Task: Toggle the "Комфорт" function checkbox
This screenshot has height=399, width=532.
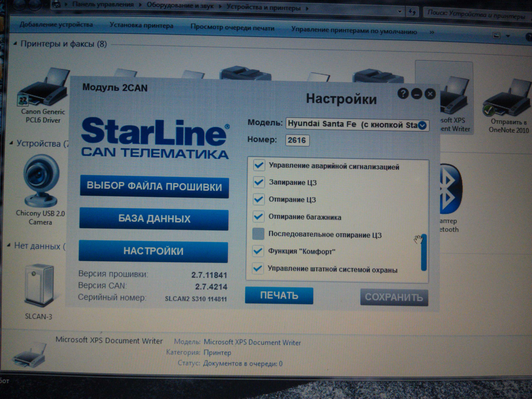Action: (x=258, y=251)
